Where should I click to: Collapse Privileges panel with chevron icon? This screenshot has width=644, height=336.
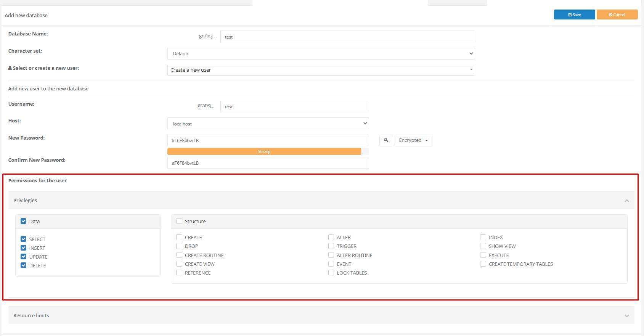point(626,201)
